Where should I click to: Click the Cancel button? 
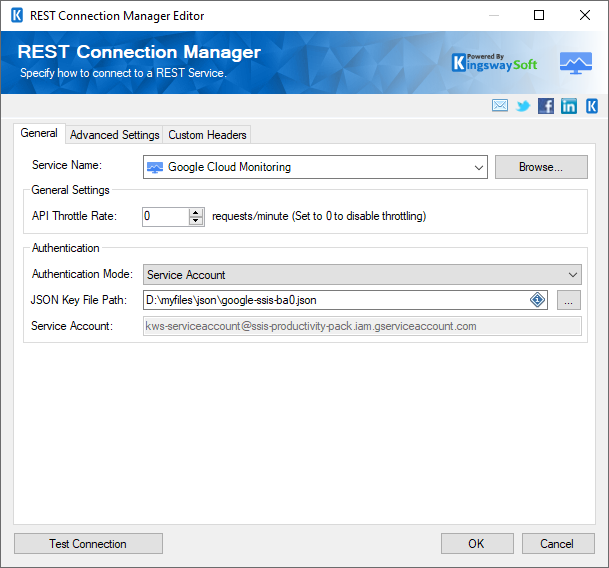pyautogui.click(x=558, y=544)
